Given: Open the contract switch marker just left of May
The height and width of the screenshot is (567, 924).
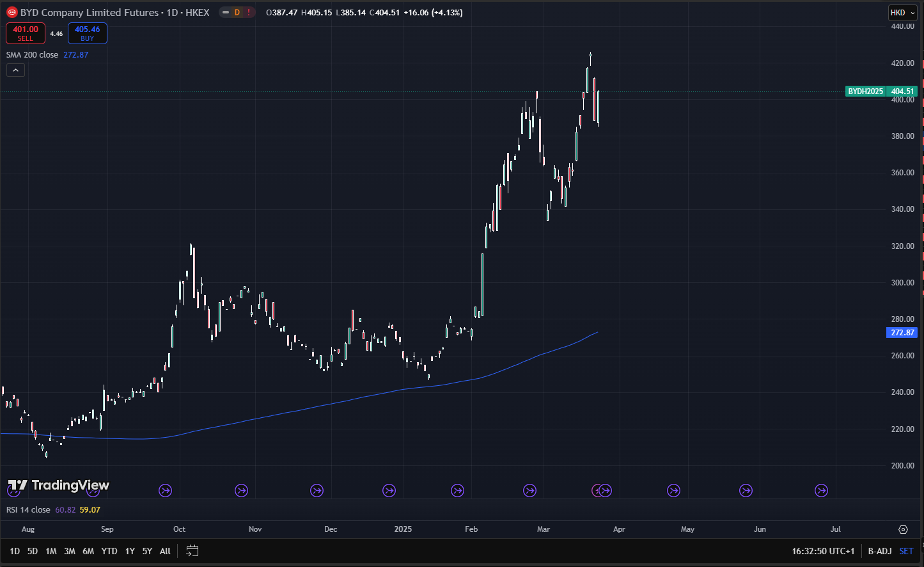Looking at the screenshot, I should [x=673, y=491].
